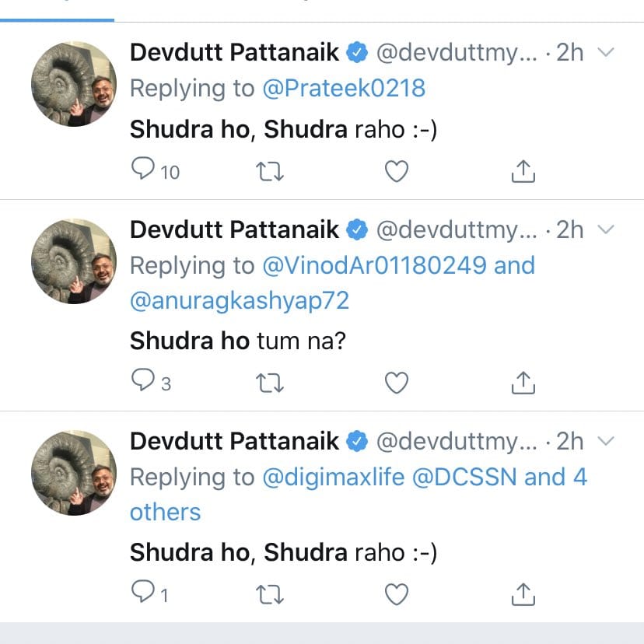Retweet the reply to @Prateek0218
This screenshot has width=644, height=644.
[x=270, y=170]
